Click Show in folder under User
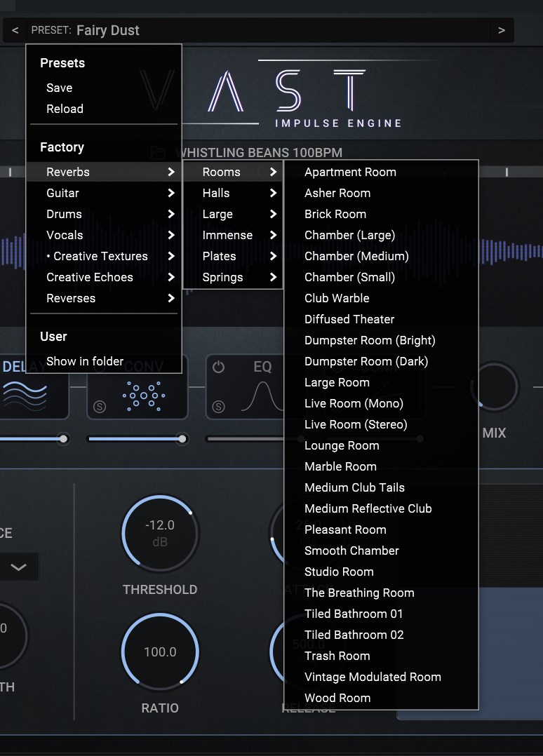The width and height of the screenshot is (543, 756). [85, 361]
